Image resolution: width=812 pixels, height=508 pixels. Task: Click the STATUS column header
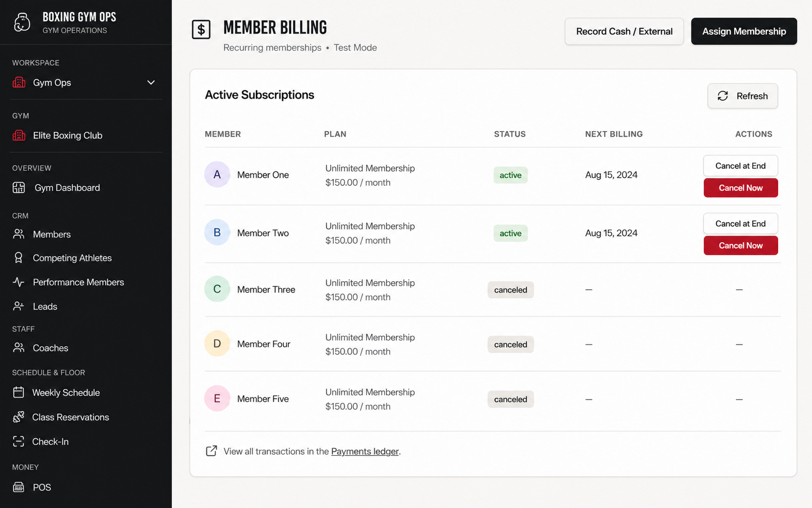510,134
